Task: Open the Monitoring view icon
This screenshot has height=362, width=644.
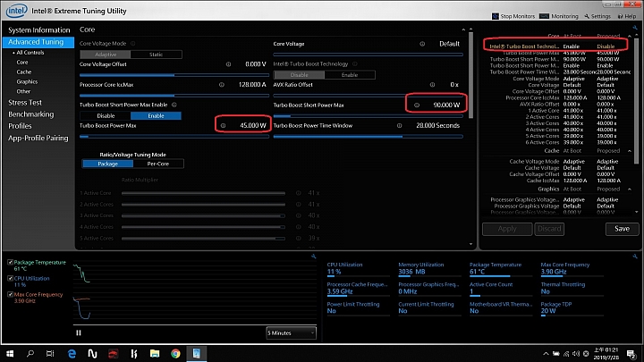Action: click(544, 16)
